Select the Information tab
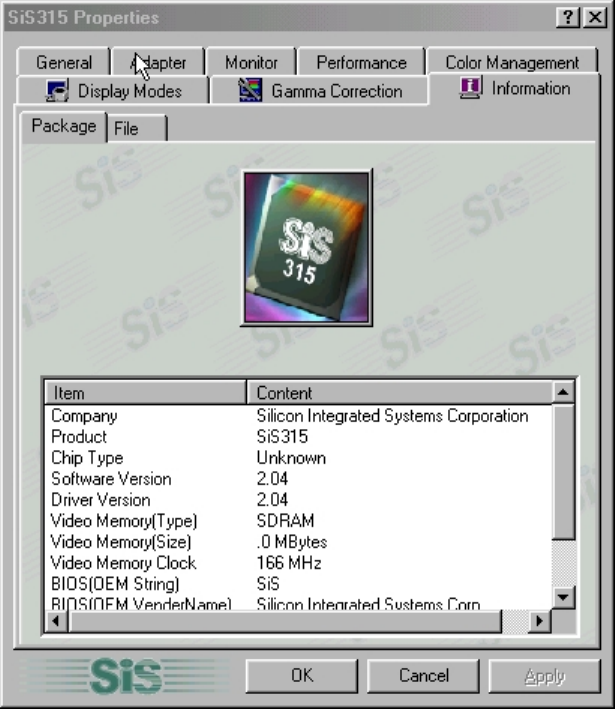The width and height of the screenshot is (615, 709). click(515, 88)
